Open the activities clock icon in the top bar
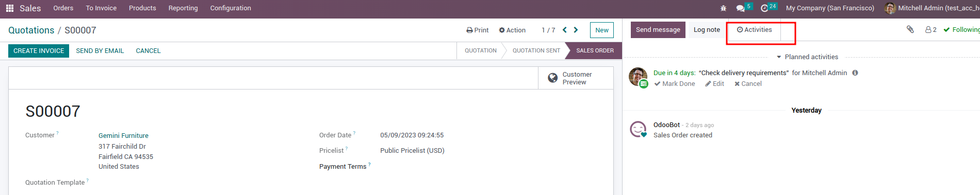980x195 pixels. [764, 8]
